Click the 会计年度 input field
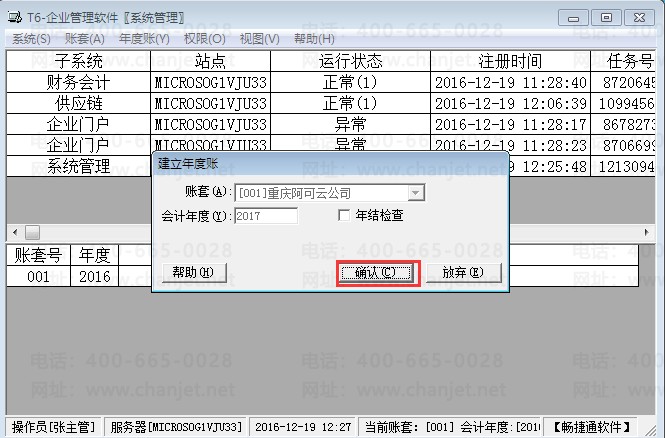 point(265,215)
